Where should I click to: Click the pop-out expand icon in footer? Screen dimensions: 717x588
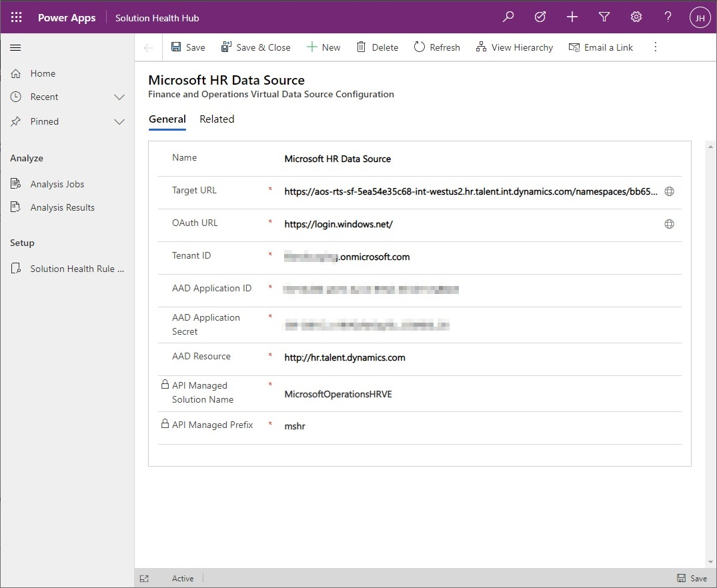tap(144, 579)
